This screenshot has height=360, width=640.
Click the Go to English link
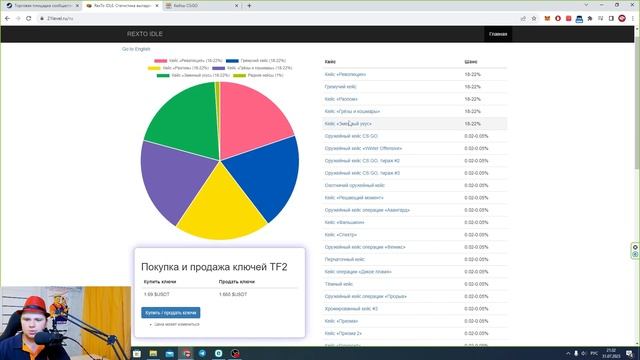click(x=136, y=49)
